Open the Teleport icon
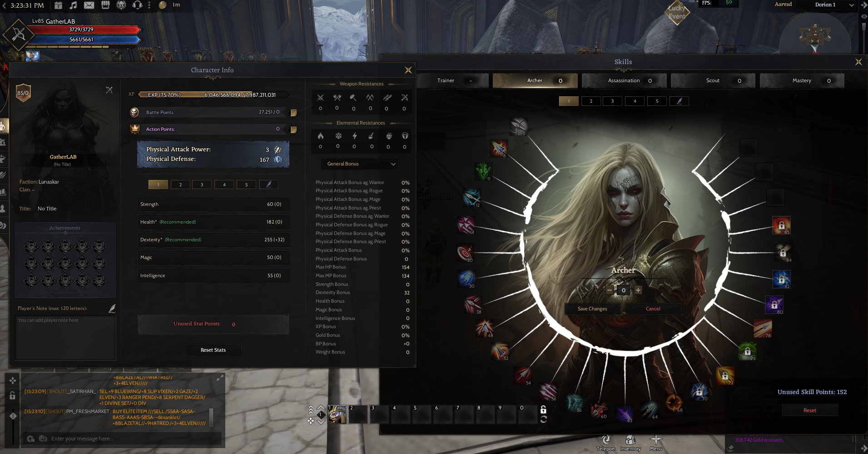 point(605,440)
